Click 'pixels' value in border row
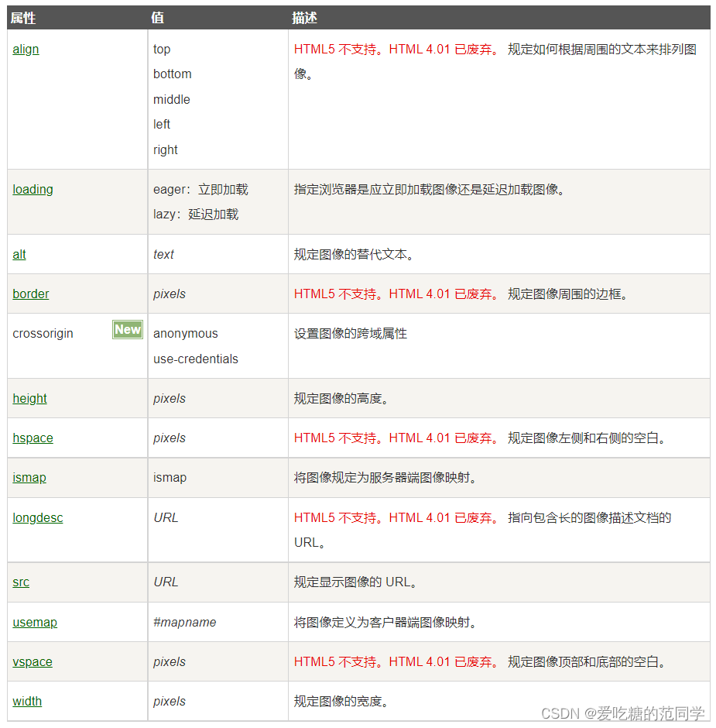Image resolution: width=716 pixels, height=728 pixels. click(x=170, y=294)
